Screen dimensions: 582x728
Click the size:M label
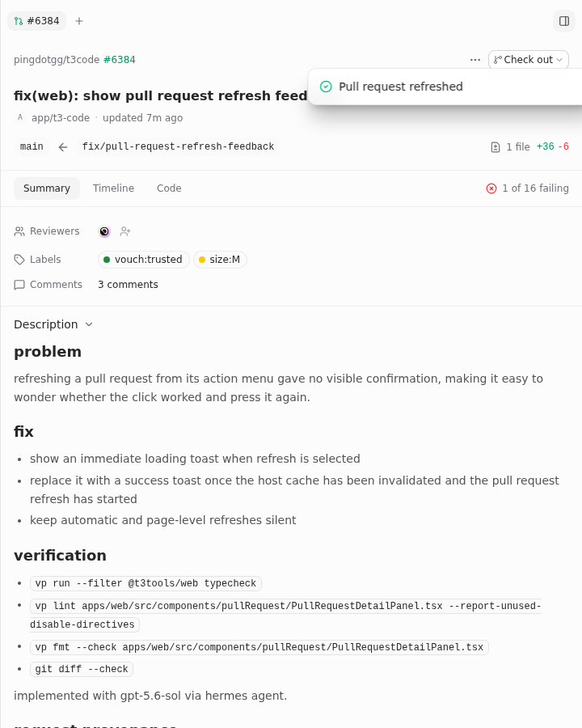[x=220, y=260]
